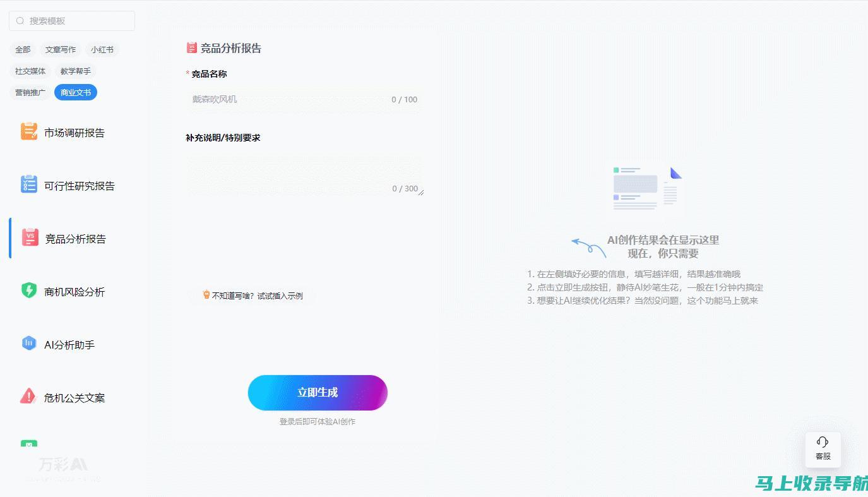Click the red warning triangle icon

[x=29, y=397]
